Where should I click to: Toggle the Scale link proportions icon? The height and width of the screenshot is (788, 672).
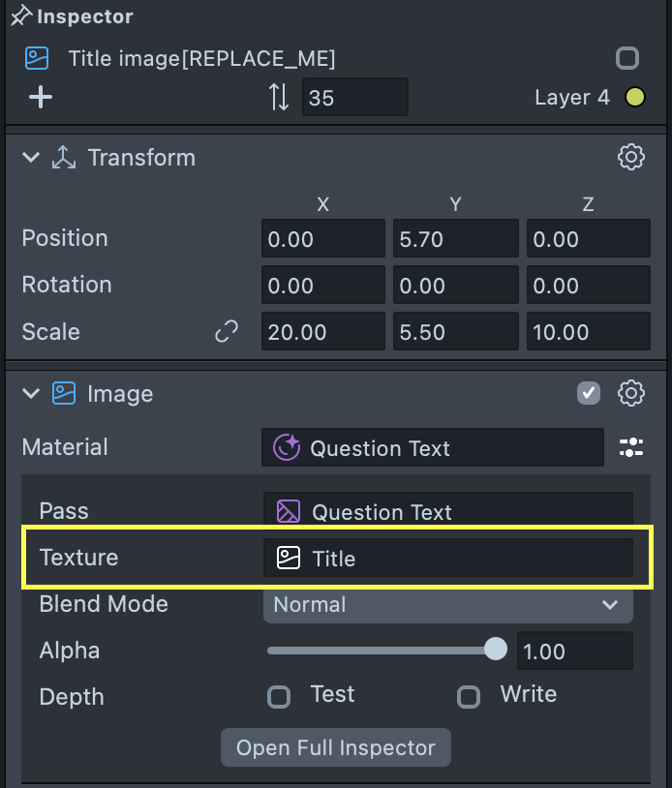(x=227, y=332)
